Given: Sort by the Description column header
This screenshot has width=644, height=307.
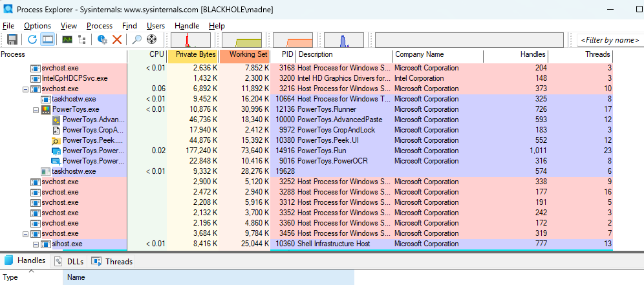Looking at the screenshot, I should [x=345, y=54].
